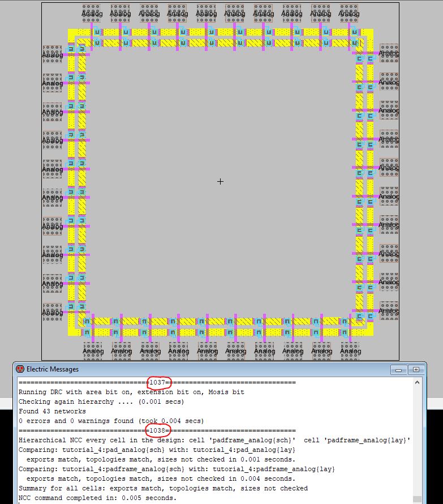Maximize the Electric Messages window
This screenshot has width=443, height=504.
(x=416, y=369)
